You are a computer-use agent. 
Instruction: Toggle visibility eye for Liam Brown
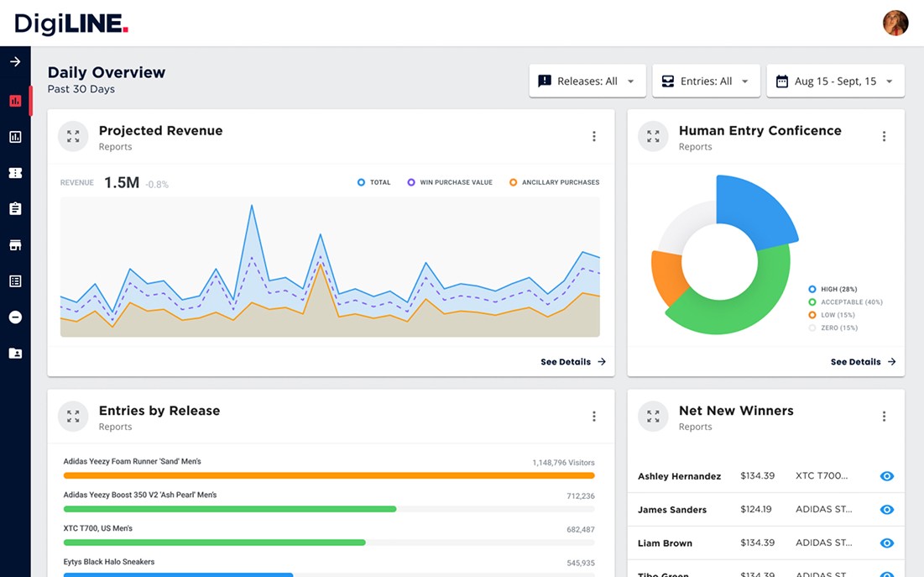click(887, 543)
